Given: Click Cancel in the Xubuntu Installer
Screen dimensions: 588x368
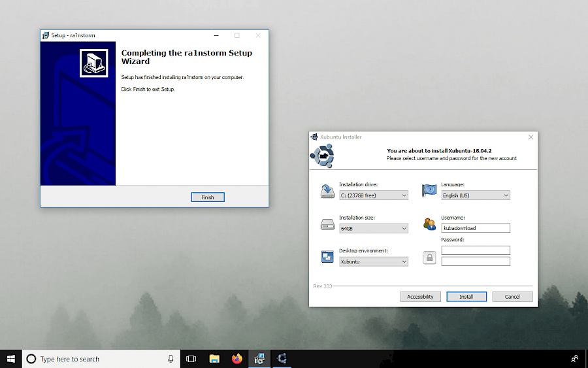Looking at the screenshot, I should 512,296.
